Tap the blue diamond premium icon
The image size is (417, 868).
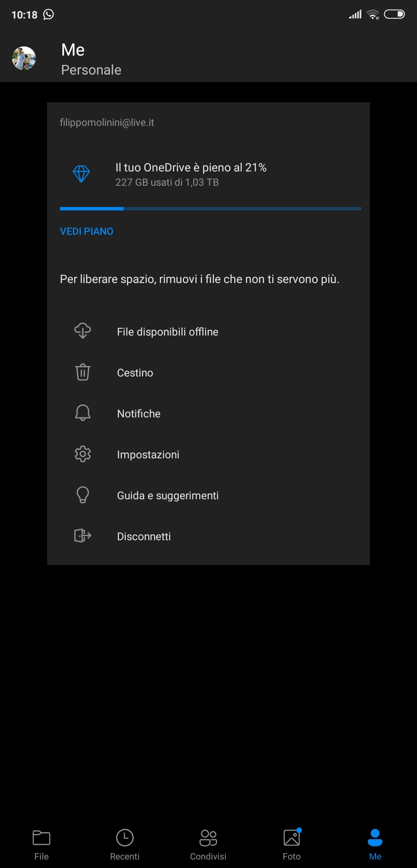point(81,174)
